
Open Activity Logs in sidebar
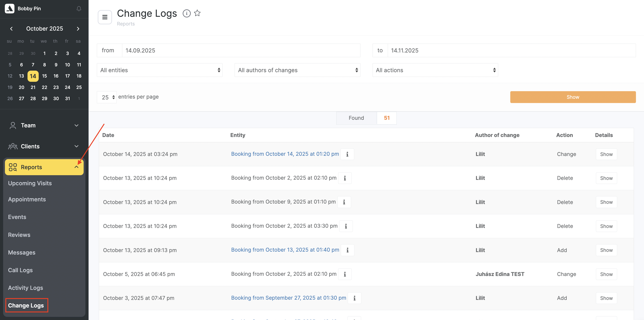25,288
